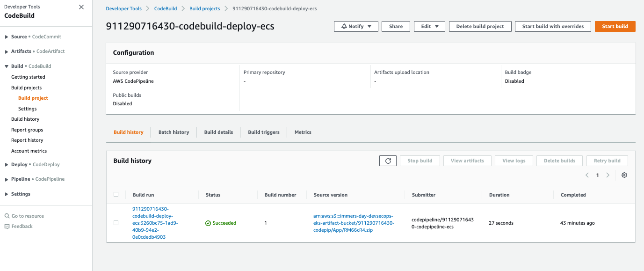Open build history table preferences gear
This screenshot has width=644, height=271.
click(624, 175)
